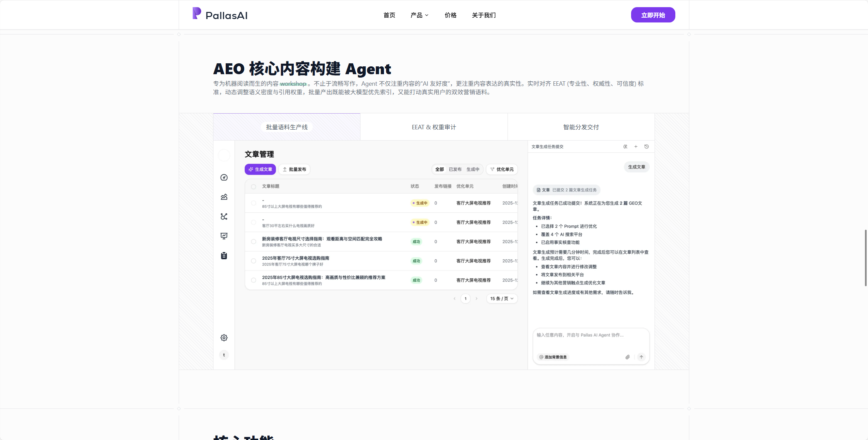The image size is (868, 440).
Task: Click 已启用事实核查功能 bullet
Action: (x=560, y=242)
